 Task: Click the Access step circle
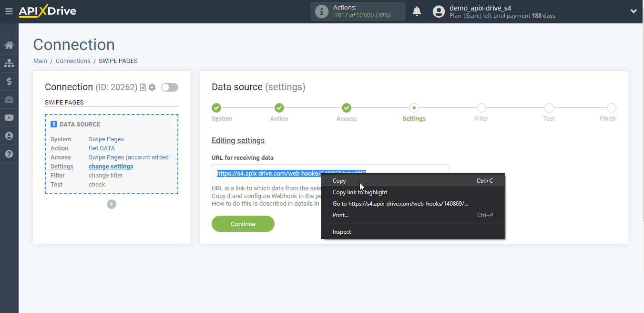click(347, 108)
